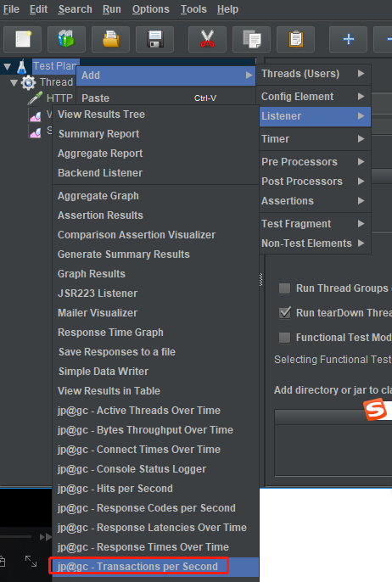Open the Tools menu
The width and height of the screenshot is (392, 582).
tap(193, 9)
